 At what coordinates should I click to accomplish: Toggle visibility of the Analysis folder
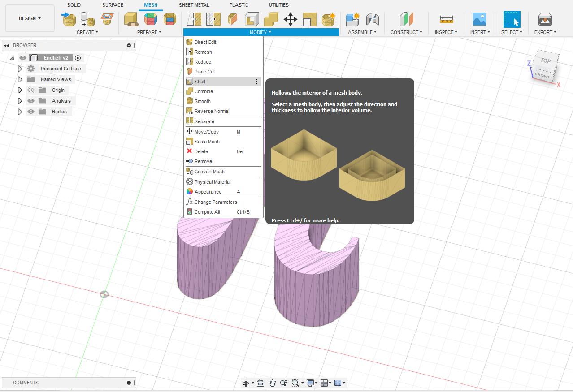(x=30, y=101)
